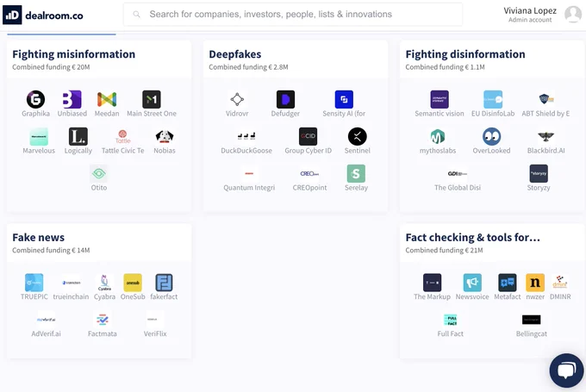Screen dimensions: 586x392
Task: Click the Blackbird.AI bird logo
Action: [545, 136]
